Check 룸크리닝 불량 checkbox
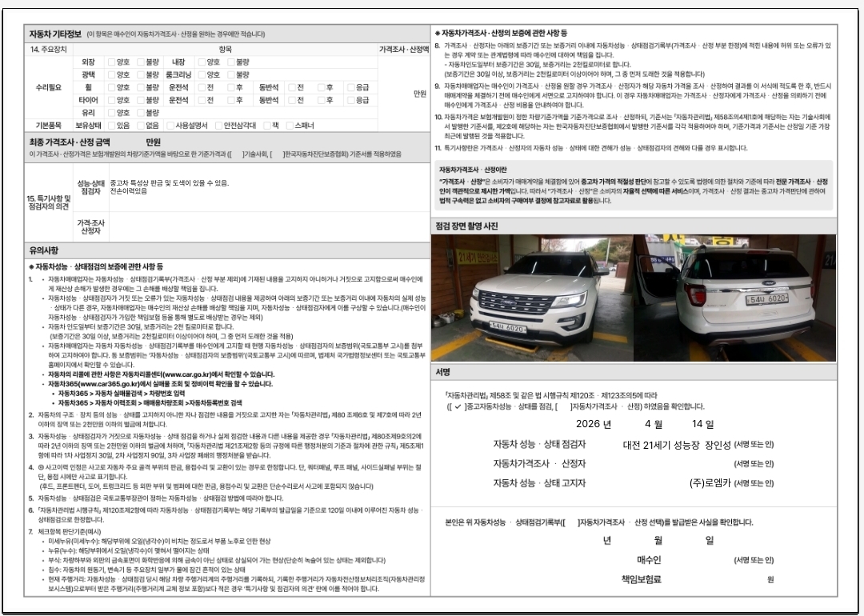Viewport: 864px width, 616px height. tap(231, 75)
